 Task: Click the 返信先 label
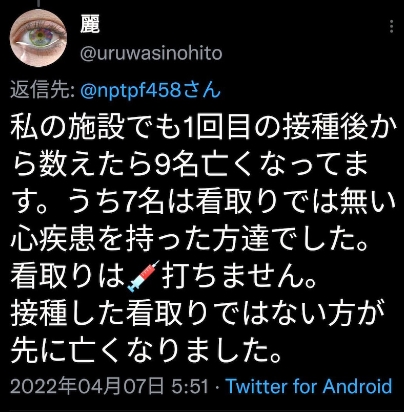click(42, 91)
